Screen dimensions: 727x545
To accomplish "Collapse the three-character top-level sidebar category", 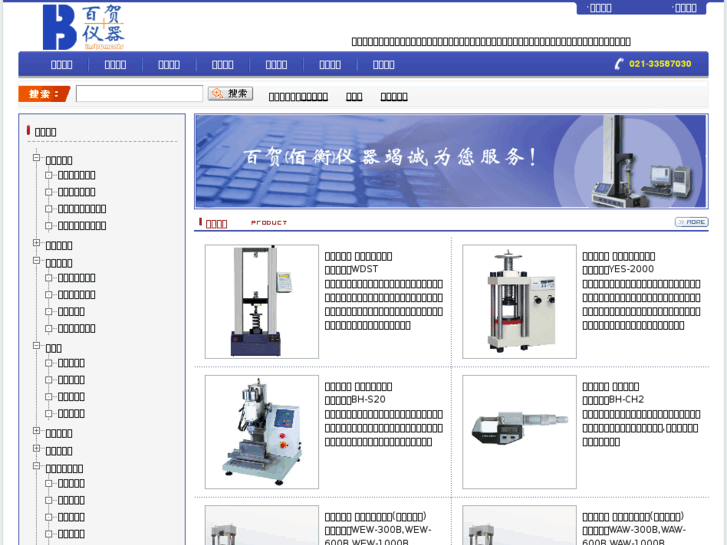I will coord(37,346).
